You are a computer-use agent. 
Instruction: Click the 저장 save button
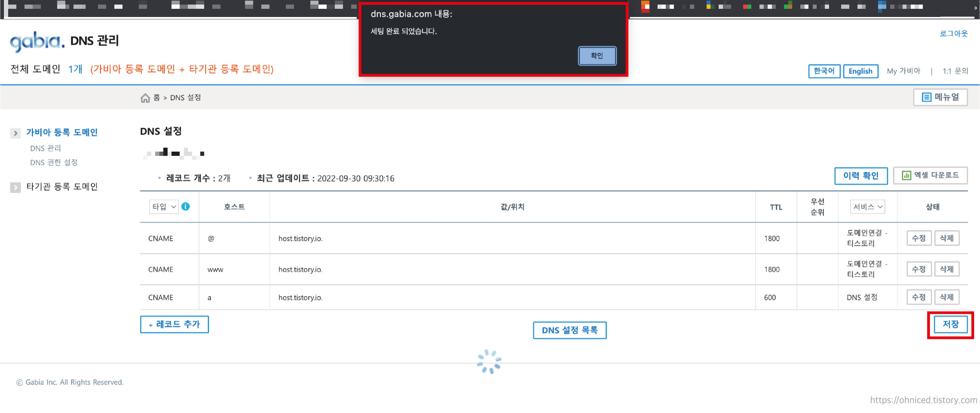coord(950,324)
